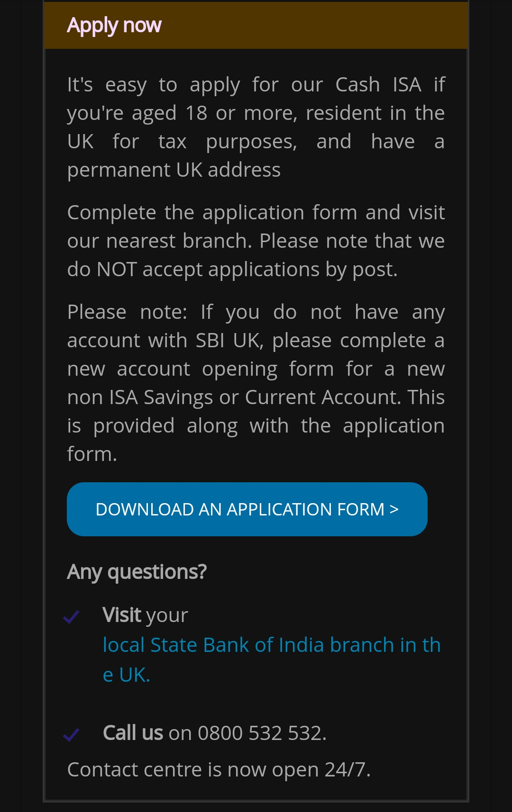Click the brown Apply now banner background
The width and height of the screenshot is (512, 812).
(313, 25)
